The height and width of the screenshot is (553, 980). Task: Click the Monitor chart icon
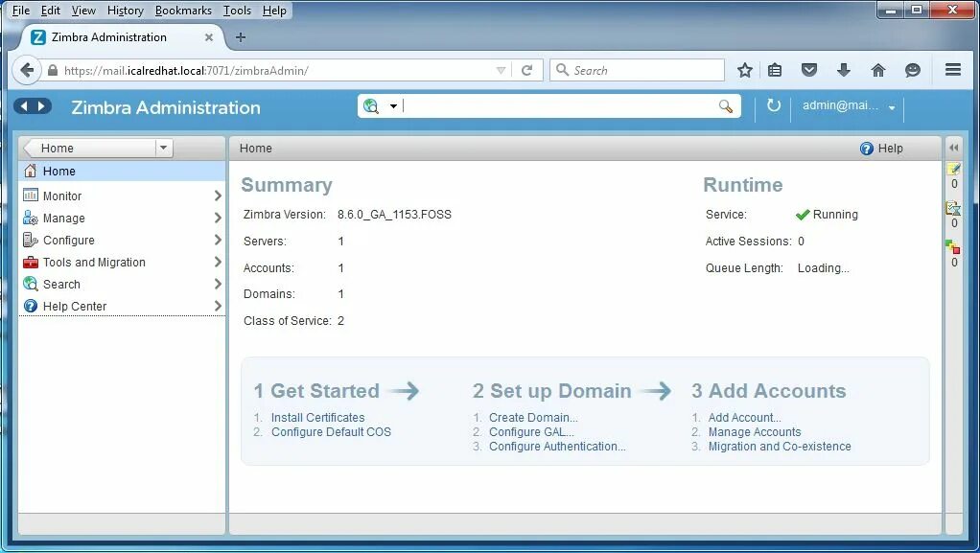tap(30, 195)
